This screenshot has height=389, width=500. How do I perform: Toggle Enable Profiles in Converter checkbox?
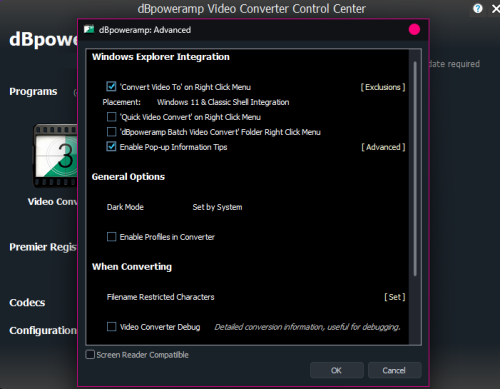(x=111, y=237)
